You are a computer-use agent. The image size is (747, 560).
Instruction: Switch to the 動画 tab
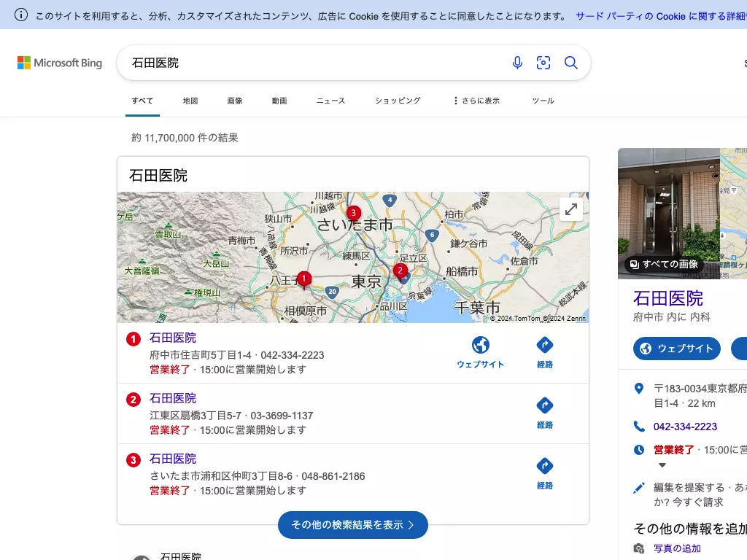[x=279, y=101]
